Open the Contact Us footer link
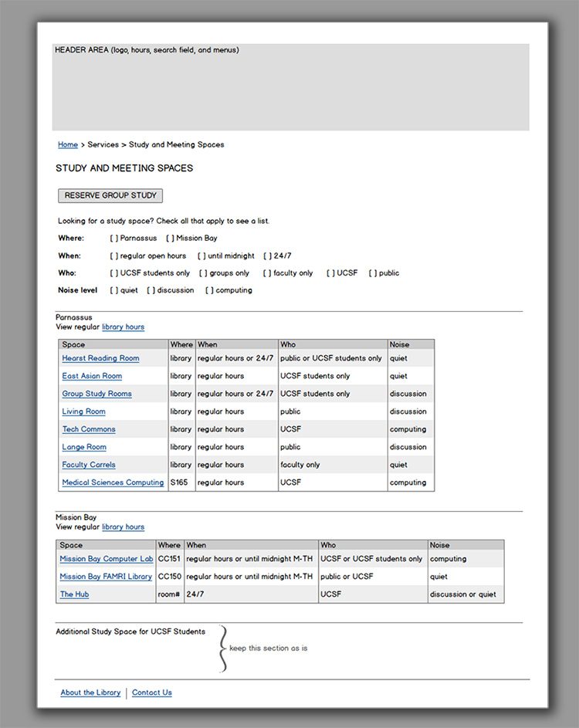Image resolution: width=579 pixels, height=728 pixels. click(152, 692)
